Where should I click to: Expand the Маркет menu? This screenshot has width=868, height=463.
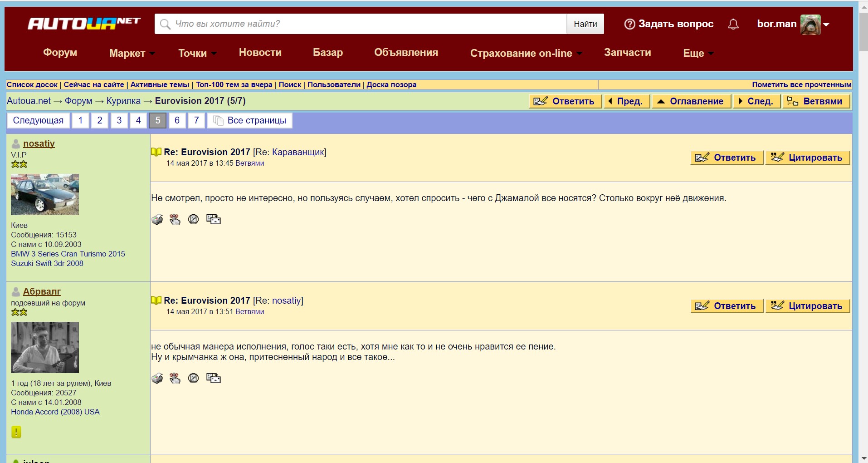132,53
